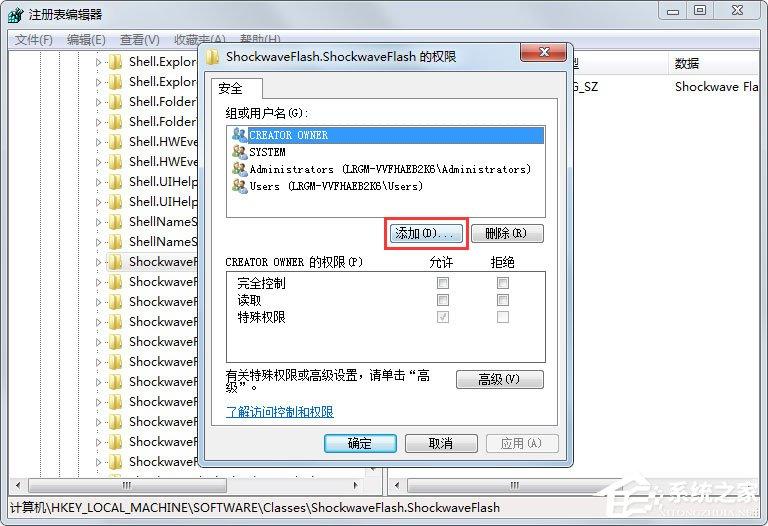
Task: Open advanced settings with 高级(V)
Action: (500, 379)
